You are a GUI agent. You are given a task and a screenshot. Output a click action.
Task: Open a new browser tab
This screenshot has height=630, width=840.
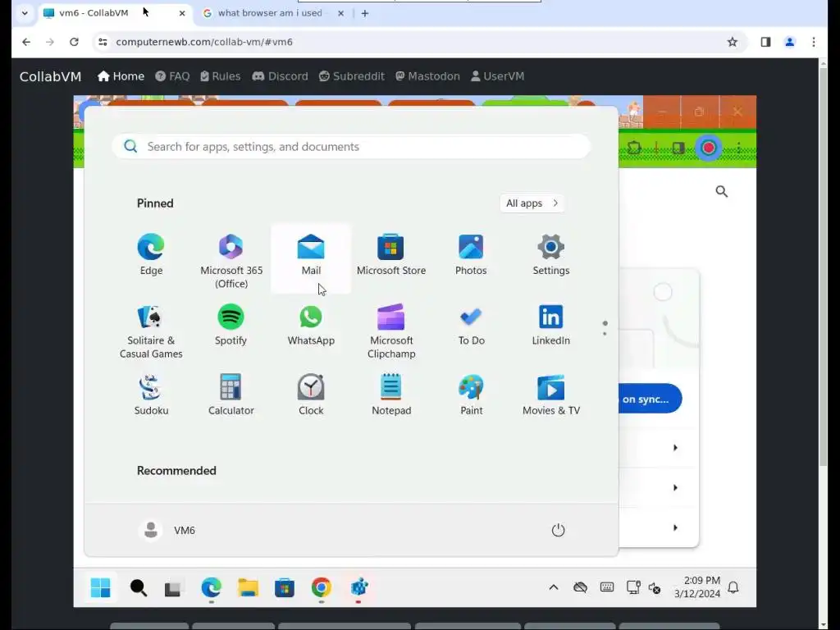365,13
